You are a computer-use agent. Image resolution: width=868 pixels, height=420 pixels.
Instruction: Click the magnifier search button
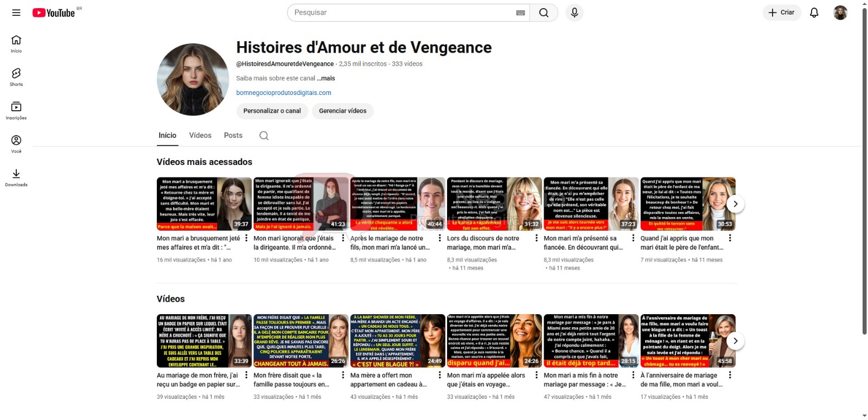544,12
